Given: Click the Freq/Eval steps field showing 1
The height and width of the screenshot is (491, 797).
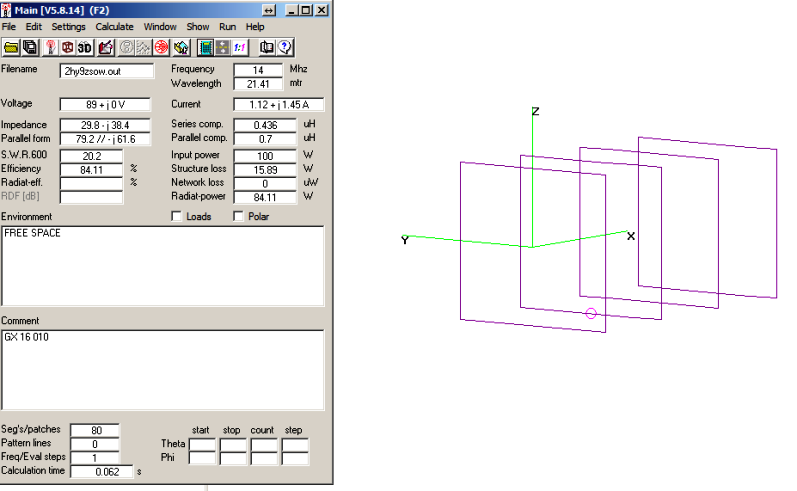Looking at the screenshot, I should pyautogui.click(x=95, y=458).
